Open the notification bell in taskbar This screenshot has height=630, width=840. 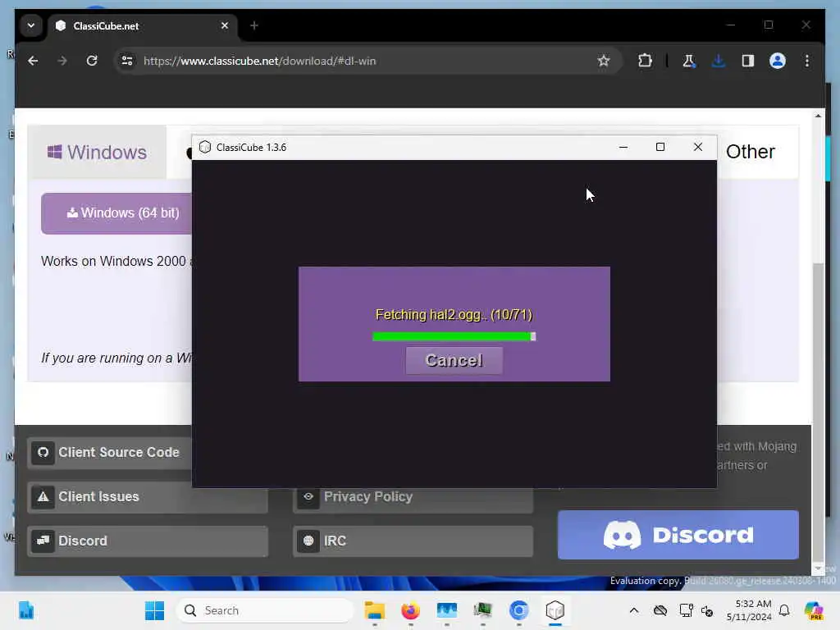tap(784, 610)
